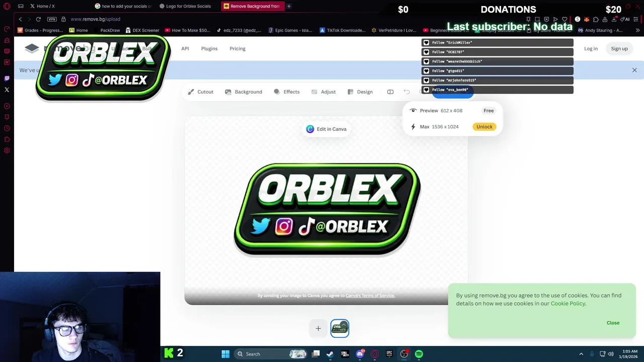This screenshot has width=644, height=362.
Task: Close the cookie notice
Action: click(613, 323)
